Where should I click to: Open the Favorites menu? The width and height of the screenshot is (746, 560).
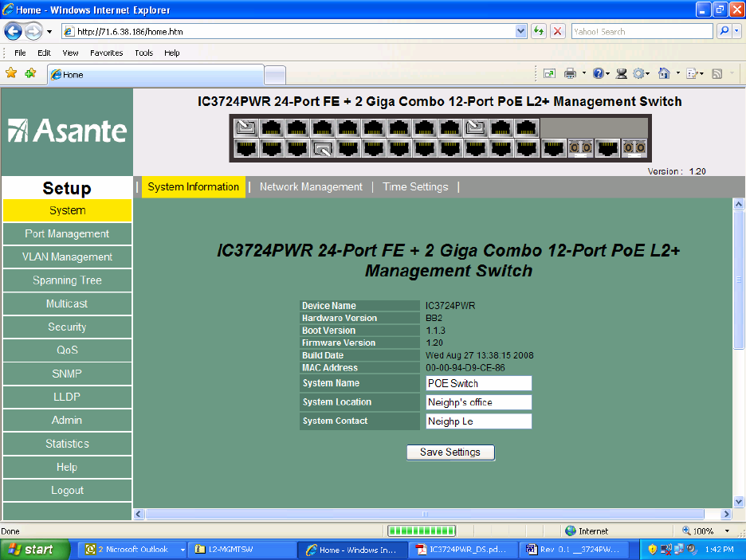pyautogui.click(x=106, y=53)
